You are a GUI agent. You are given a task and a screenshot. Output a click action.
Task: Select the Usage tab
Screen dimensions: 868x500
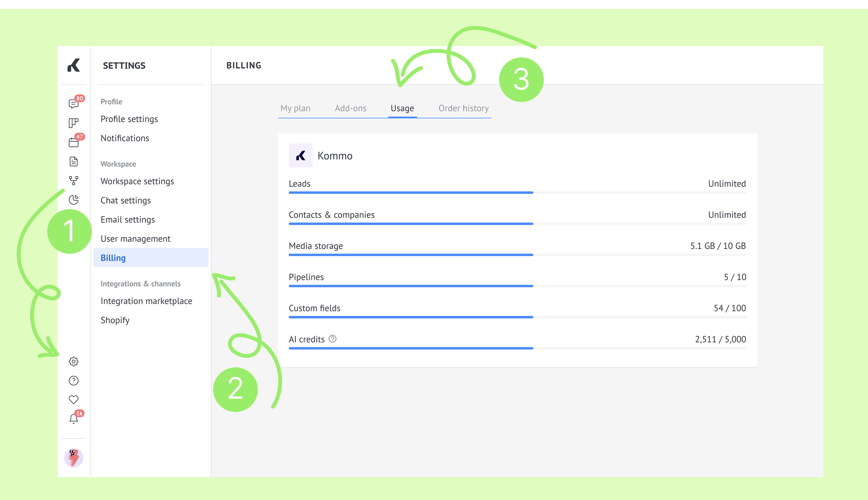coord(402,108)
